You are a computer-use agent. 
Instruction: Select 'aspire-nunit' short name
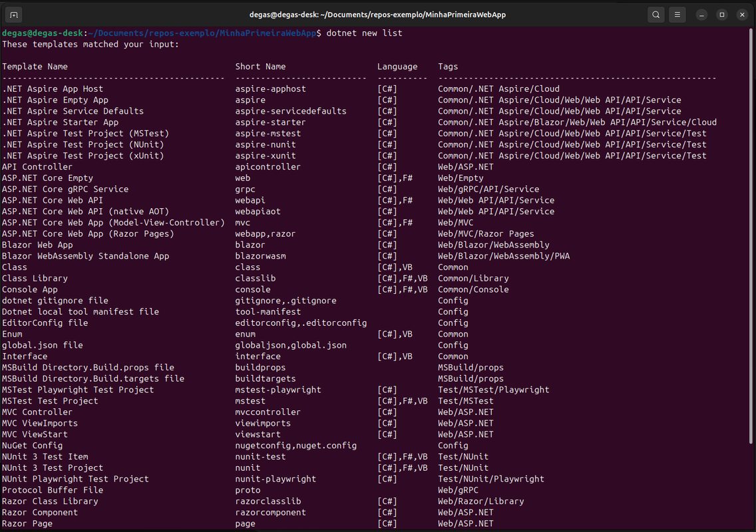point(266,144)
